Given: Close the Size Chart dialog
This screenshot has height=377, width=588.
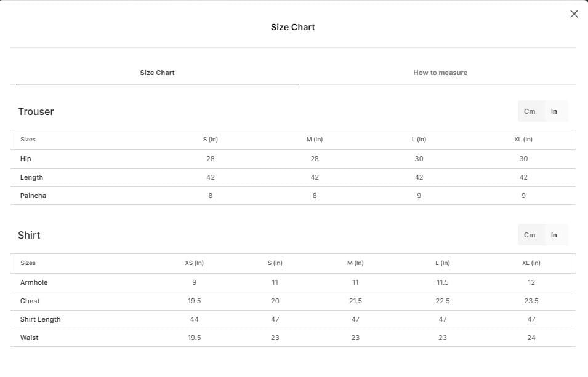Looking at the screenshot, I should click(x=574, y=14).
